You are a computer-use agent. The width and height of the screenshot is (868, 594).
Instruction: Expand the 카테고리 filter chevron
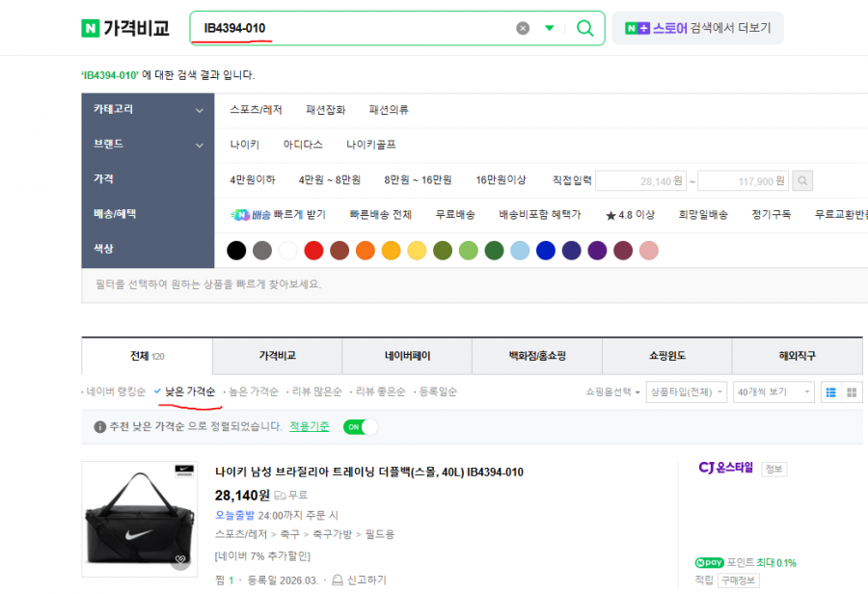pos(200,111)
